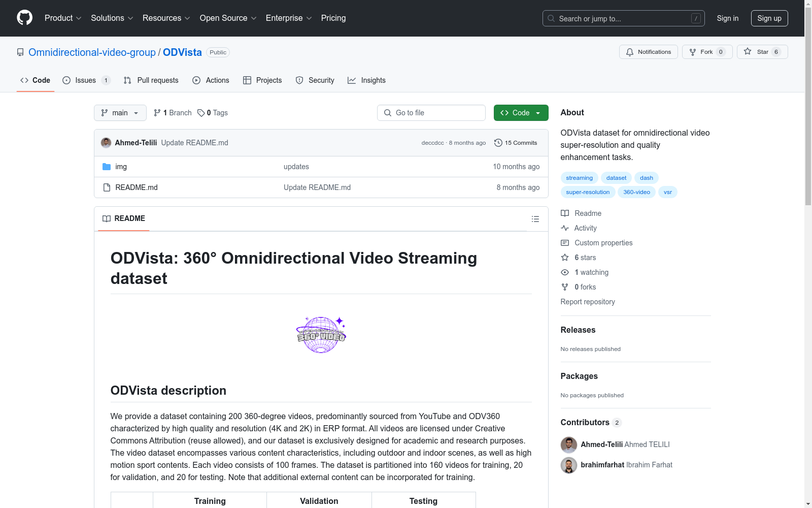Viewport: 812px width, 508px height.
Task: Expand the Solutions menu
Action: point(112,18)
